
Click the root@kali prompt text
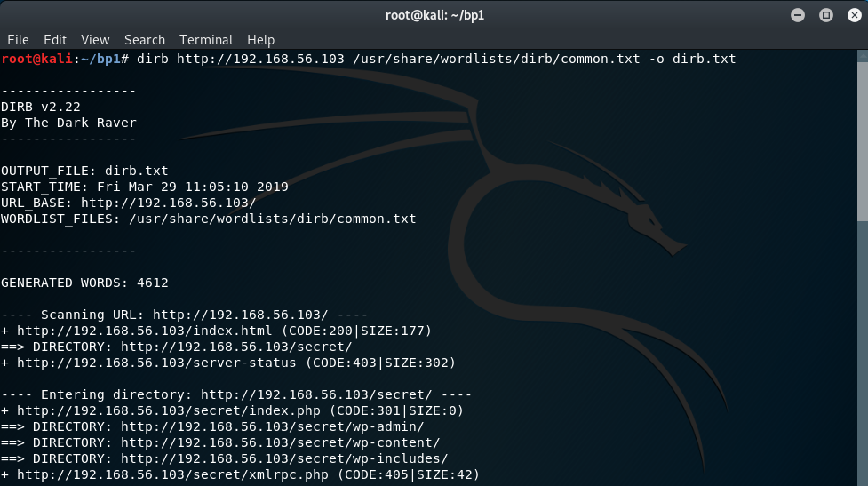(36, 59)
